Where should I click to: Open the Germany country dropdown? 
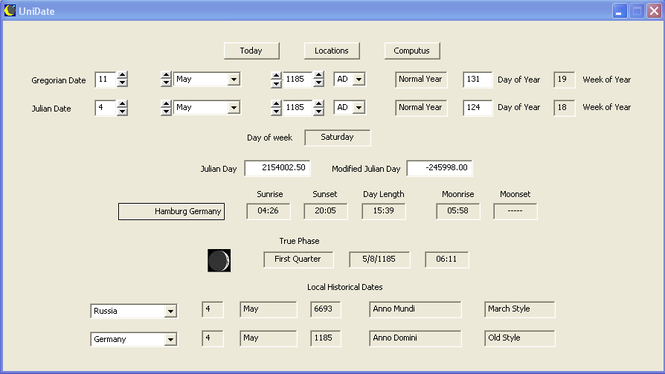(170, 339)
